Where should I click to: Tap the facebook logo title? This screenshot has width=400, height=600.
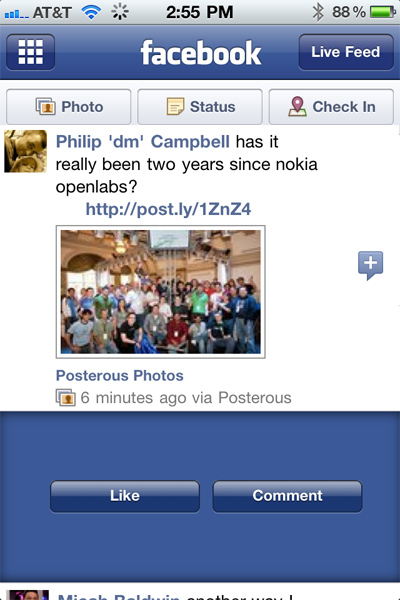(201, 53)
